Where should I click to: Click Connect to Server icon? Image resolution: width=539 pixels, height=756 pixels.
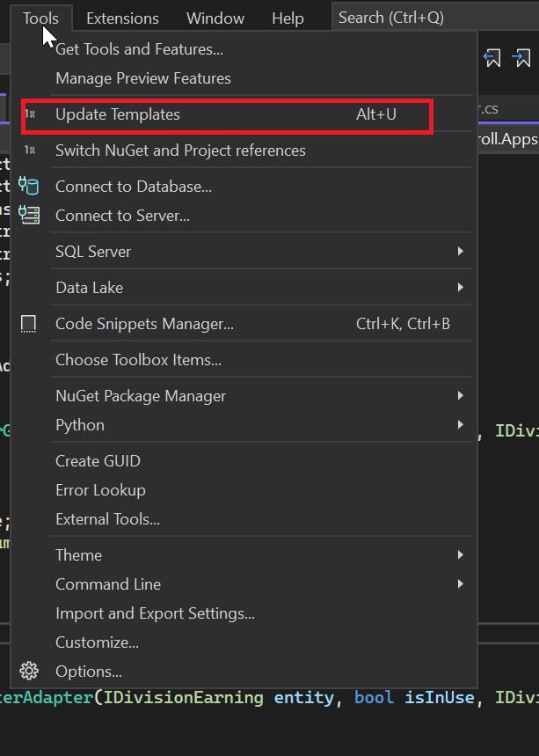pos(29,215)
